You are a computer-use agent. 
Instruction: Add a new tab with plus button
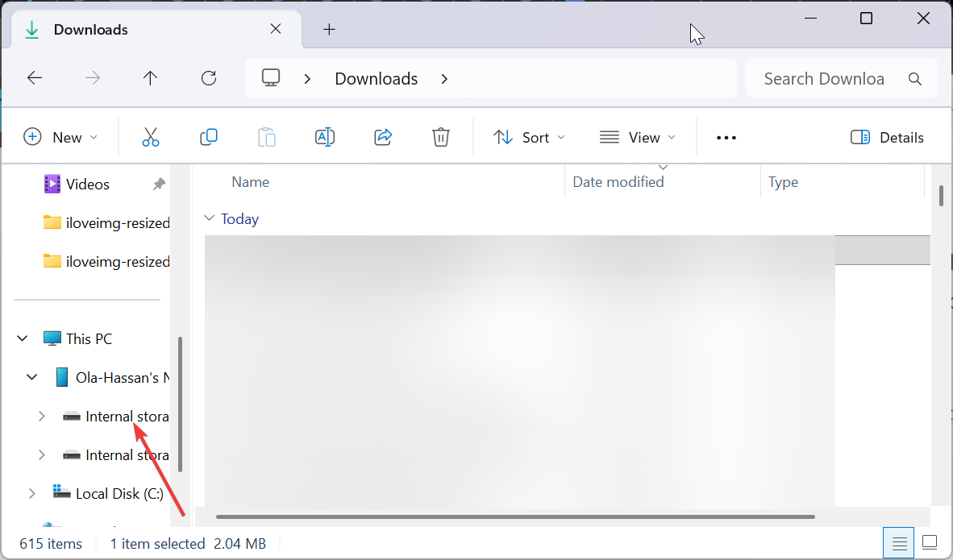[x=329, y=29]
